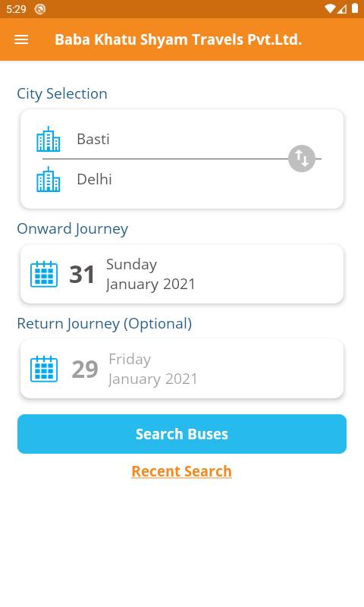
Task: Pick onward date Sunday January 2021
Action: coord(150,274)
